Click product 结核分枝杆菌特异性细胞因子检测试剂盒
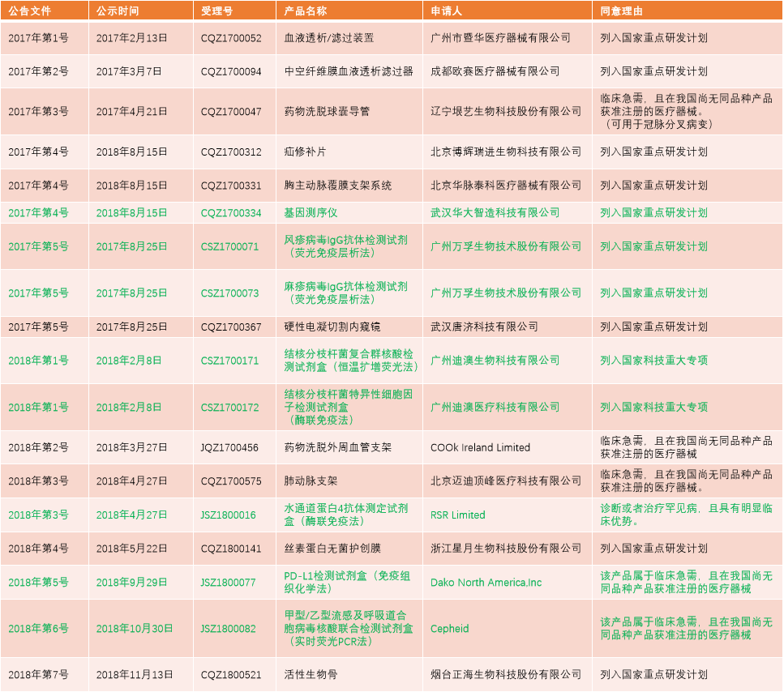 coord(348,408)
